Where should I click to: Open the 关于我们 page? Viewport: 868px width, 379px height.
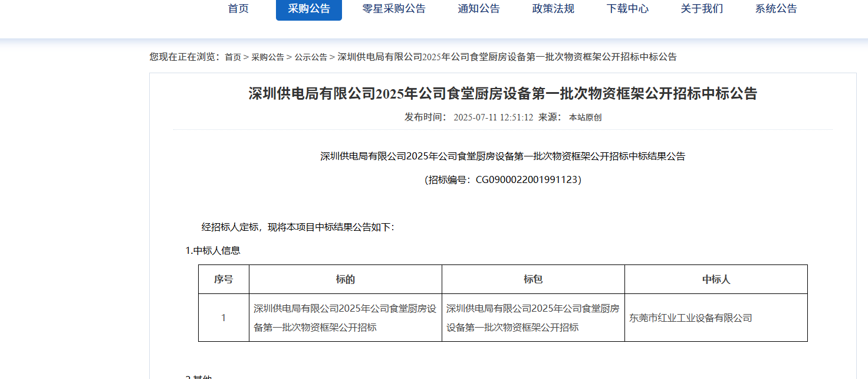701,9
